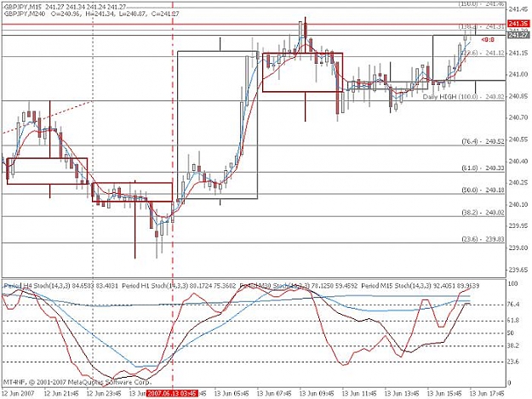This screenshot has width=532, height=399.
Task: Click the 241.00 price scale value
Action: click(518, 74)
